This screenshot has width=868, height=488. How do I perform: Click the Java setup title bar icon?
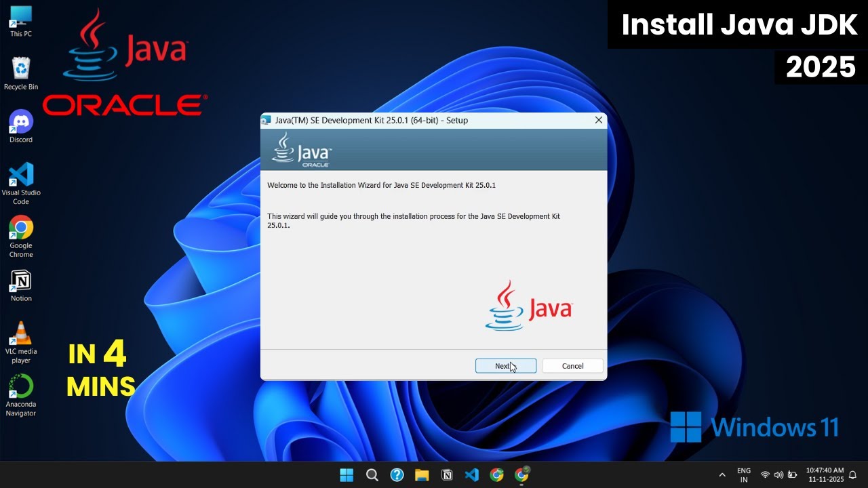point(267,120)
